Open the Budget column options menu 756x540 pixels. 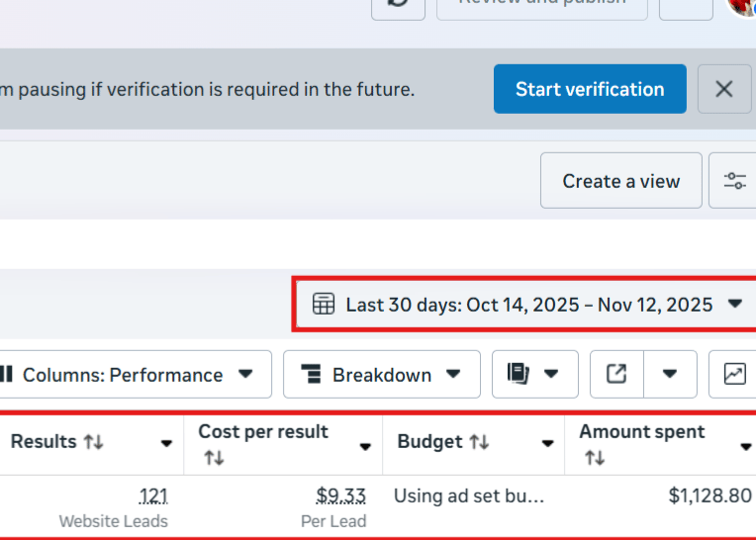coord(547,444)
